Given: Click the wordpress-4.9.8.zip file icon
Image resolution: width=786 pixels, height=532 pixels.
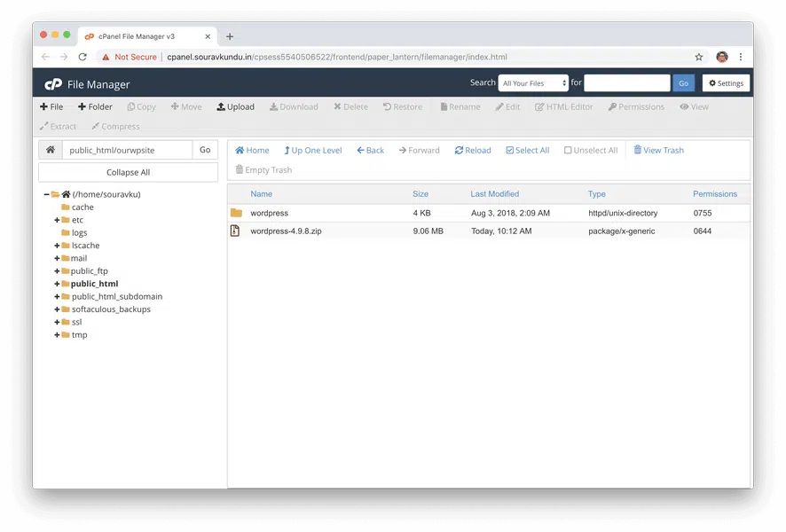Looking at the screenshot, I should point(235,231).
